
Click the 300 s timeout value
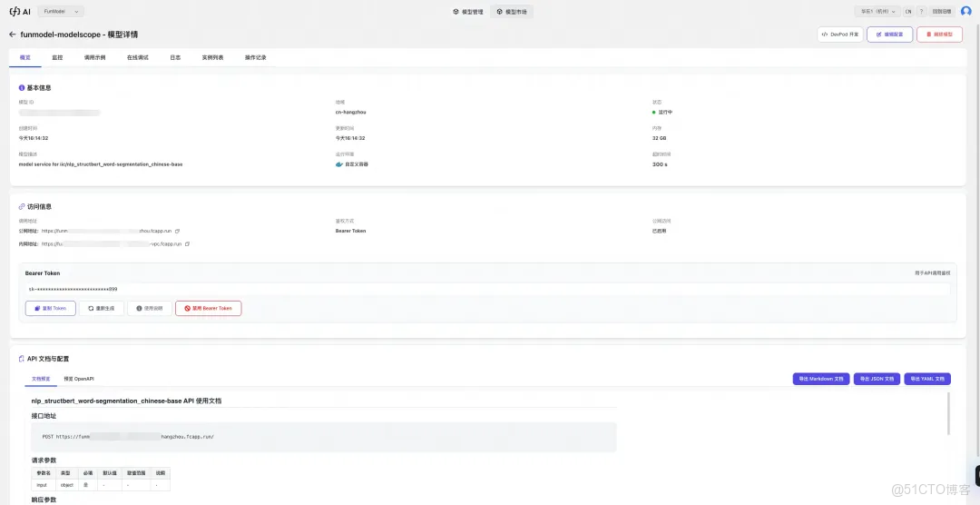pyautogui.click(x=659, y=164)
